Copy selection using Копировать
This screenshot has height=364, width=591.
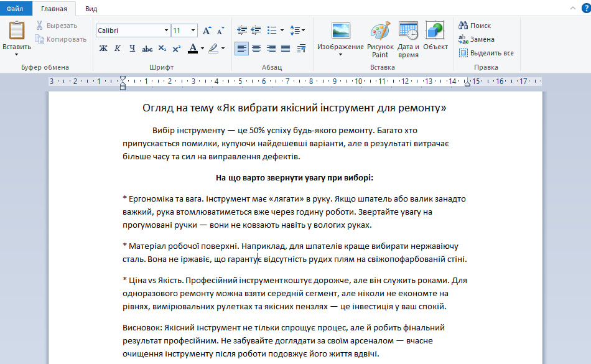tap(61, 39)
